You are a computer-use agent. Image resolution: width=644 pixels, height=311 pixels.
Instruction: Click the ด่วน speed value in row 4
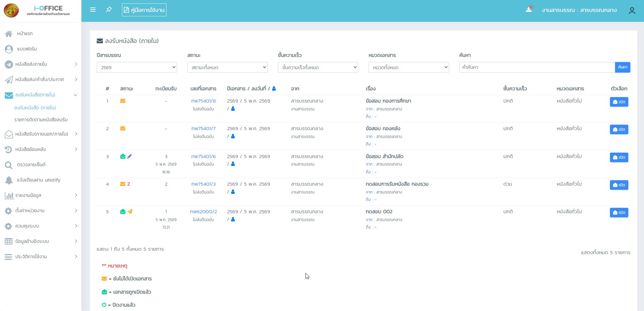(x=507, y=184)
